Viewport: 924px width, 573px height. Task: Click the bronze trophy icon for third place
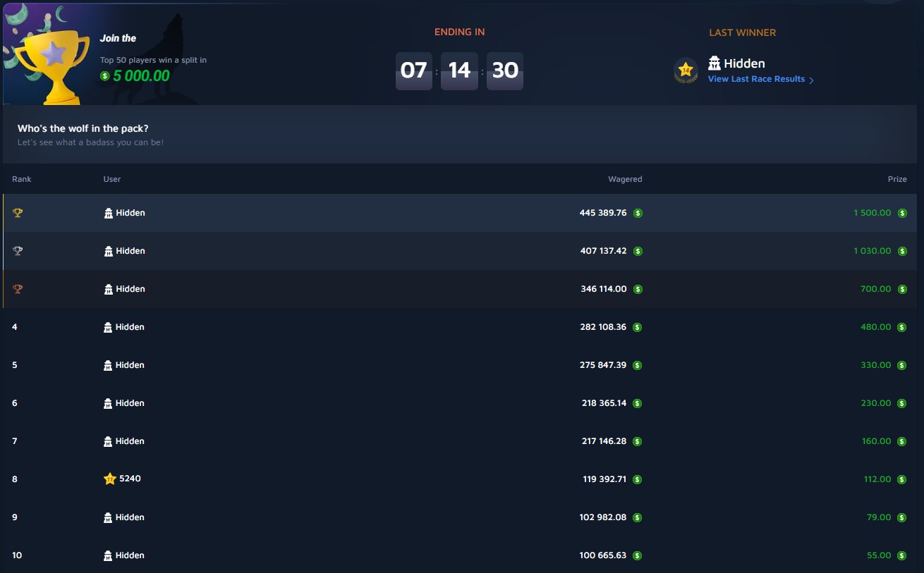tap(18, 289)
